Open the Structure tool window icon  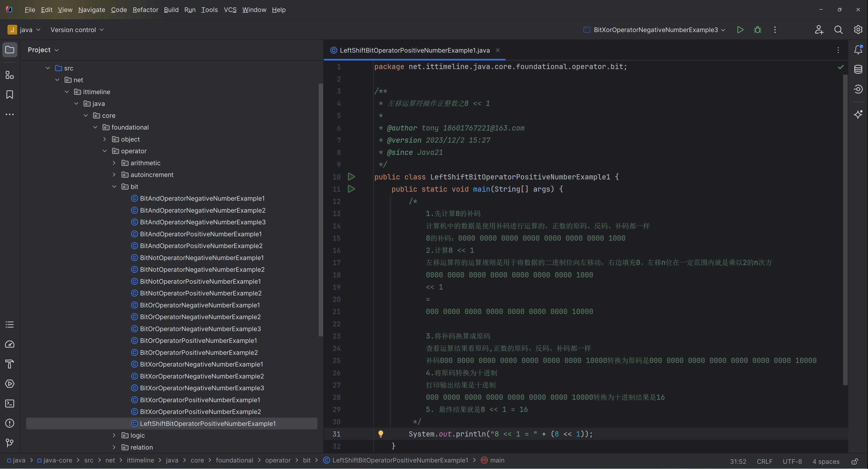[x=10, y=75]
